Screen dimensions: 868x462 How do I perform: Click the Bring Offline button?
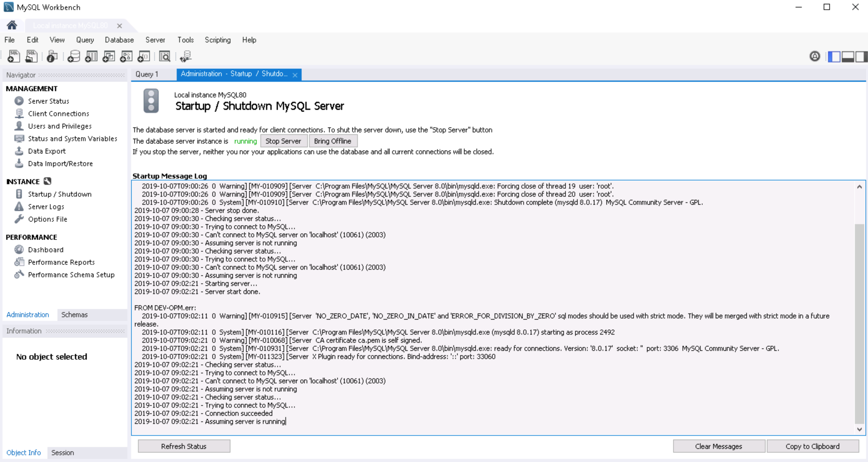(x=333, y=141)
